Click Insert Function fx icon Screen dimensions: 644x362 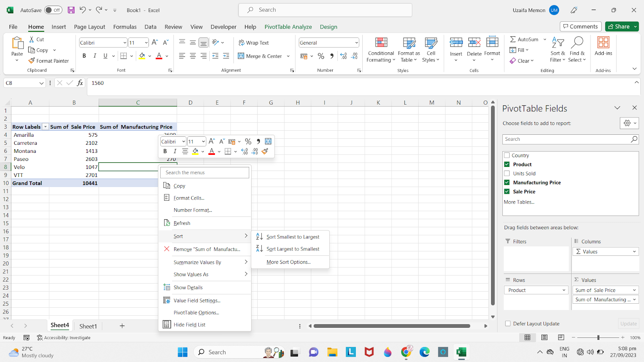tap(80, 83)
